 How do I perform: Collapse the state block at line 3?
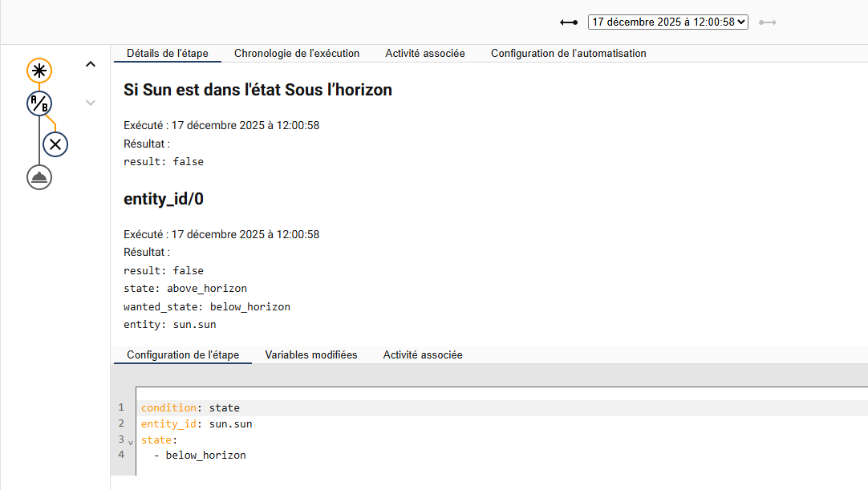(131, 442)
